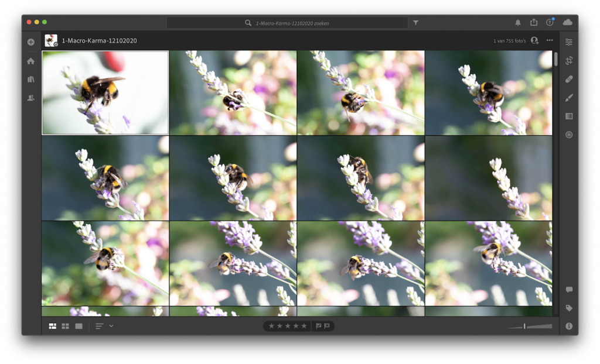Viewport: 600px width, 364px height.
Task: Set rating to three stars
Action: point(288,326)
